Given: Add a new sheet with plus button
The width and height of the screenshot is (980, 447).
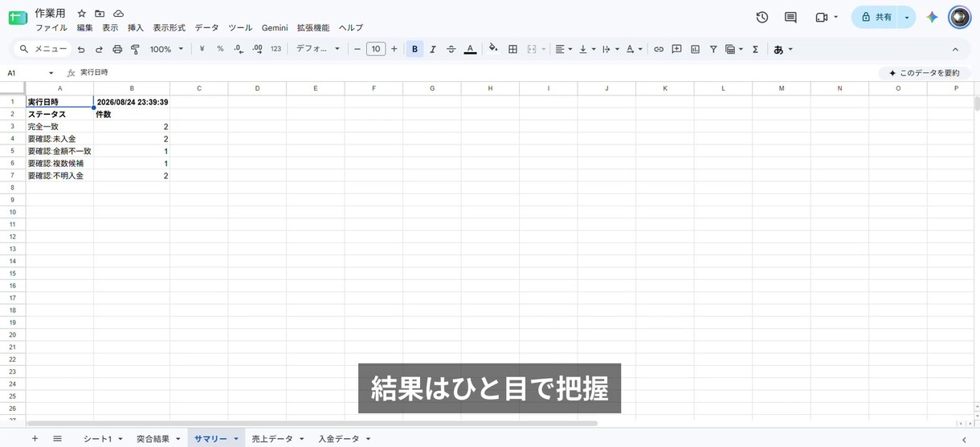Looking at the screenshot, I should click(35, 439).
